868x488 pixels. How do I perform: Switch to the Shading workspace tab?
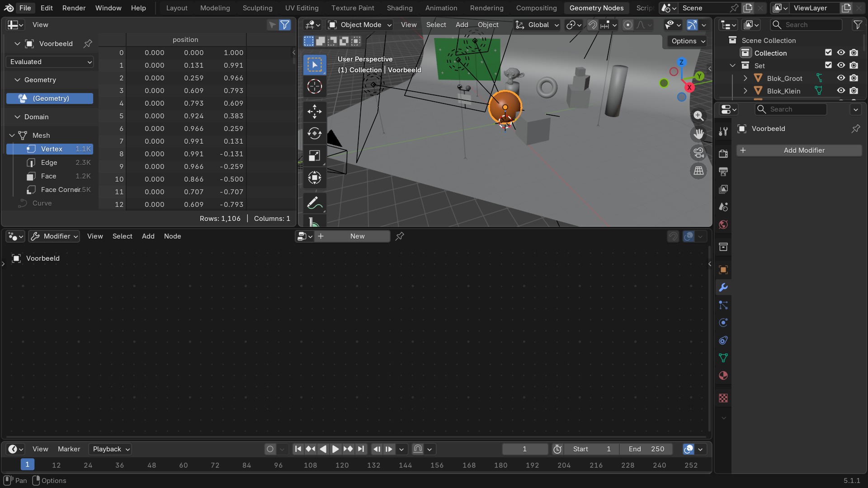coord(400,8)
